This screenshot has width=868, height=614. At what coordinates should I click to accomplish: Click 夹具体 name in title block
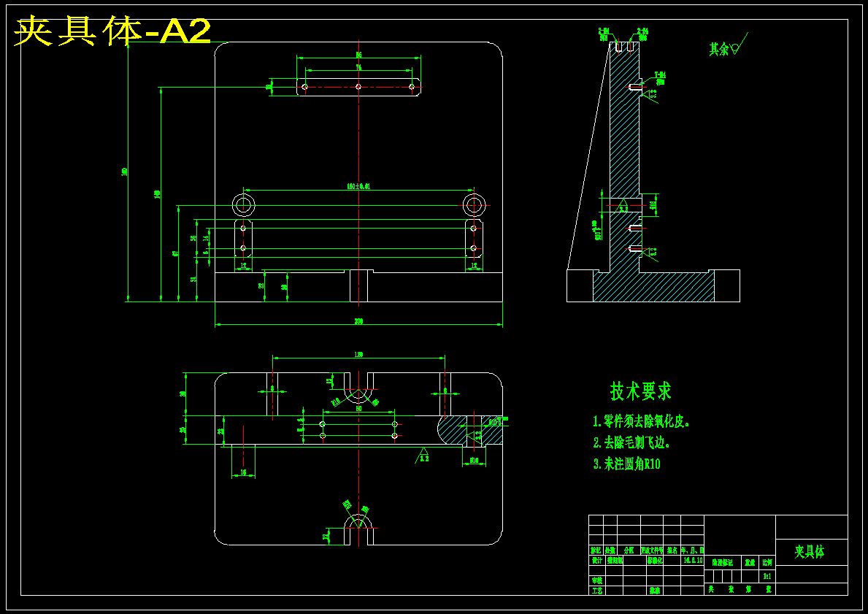[x=810, y=552]
